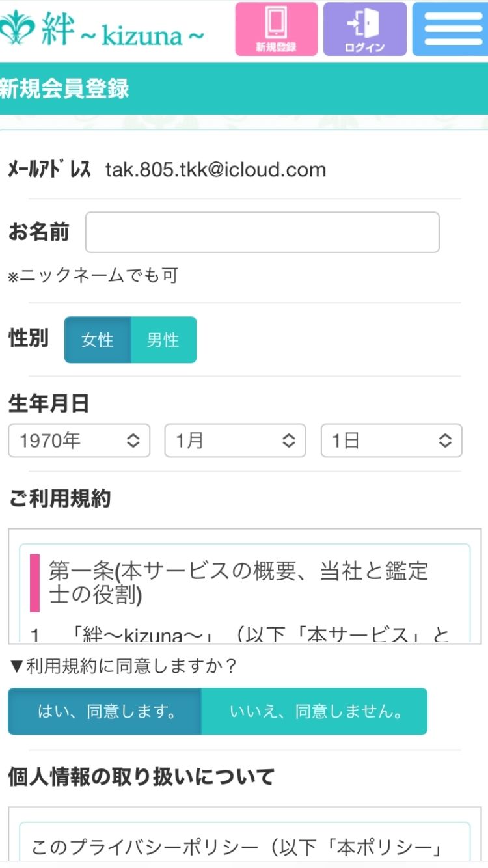The width and height of the screenshot is (488, 868).
Task: Click the door icon on ログイン button
Action: pyautogui.click(x=364, y=22)
